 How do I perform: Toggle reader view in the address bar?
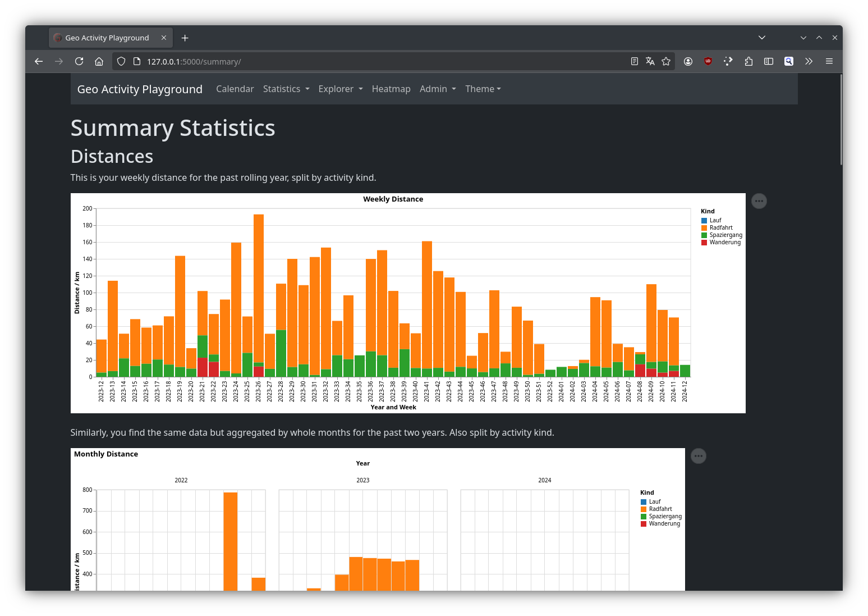tap(635, 61)
